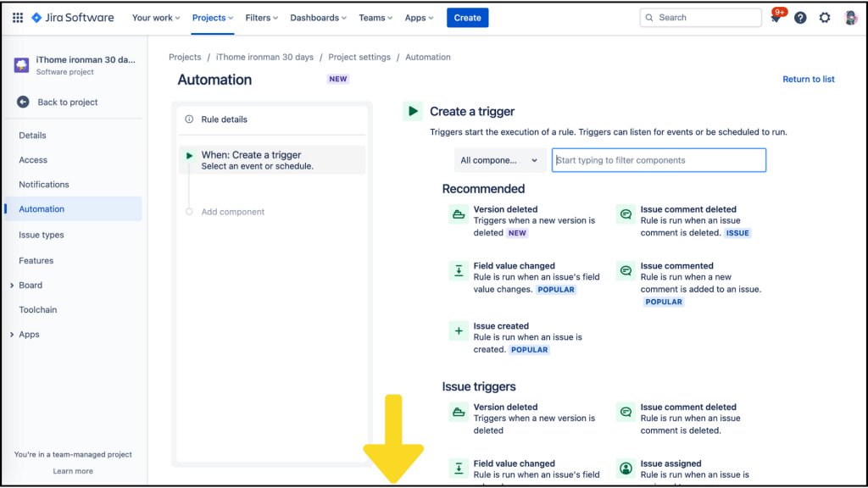868x488 pixels.
Task: Click the Issue assigned person icon
Action: [626, 468]
